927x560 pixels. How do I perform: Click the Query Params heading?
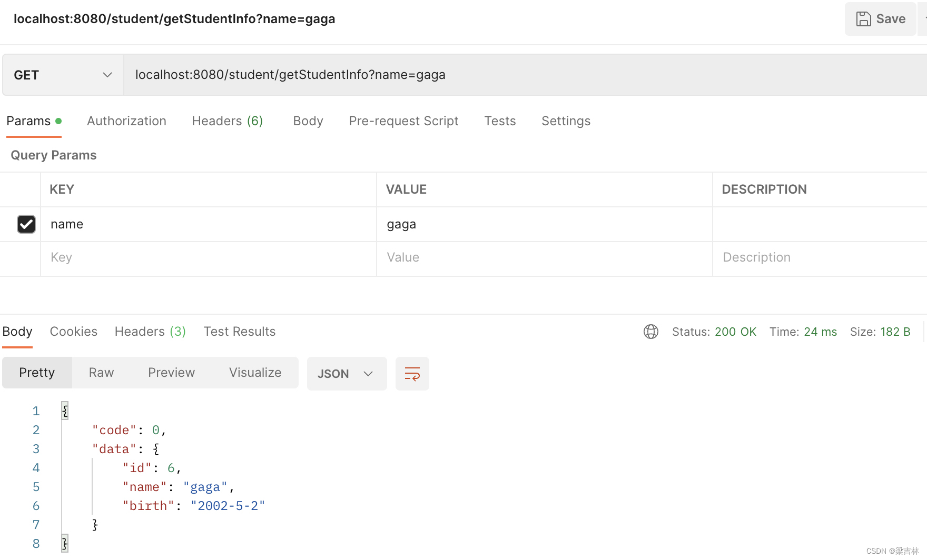tap(54, 155)
